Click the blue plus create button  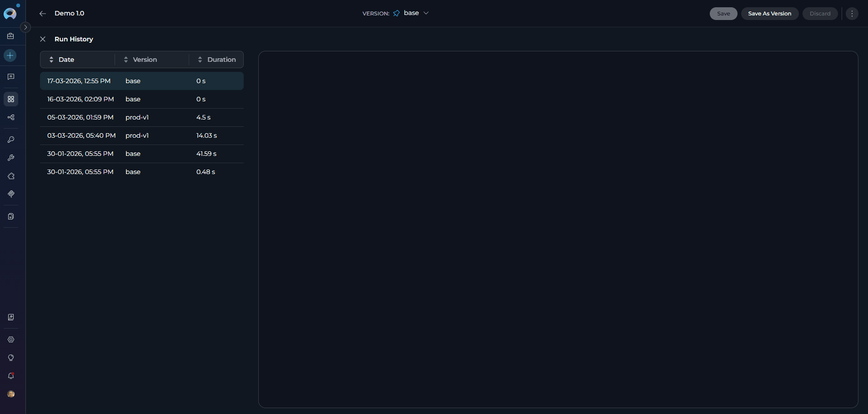pos(10,55)
